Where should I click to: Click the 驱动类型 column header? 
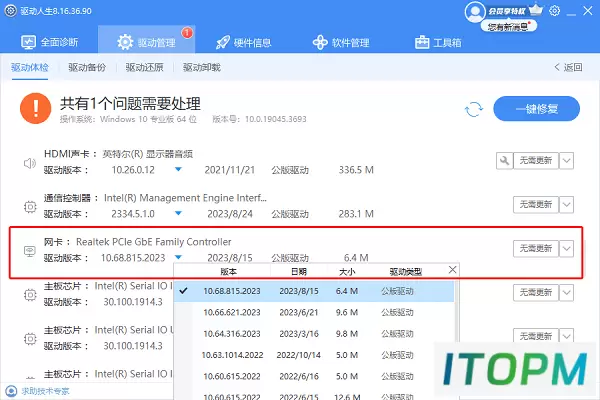(406, 271)
